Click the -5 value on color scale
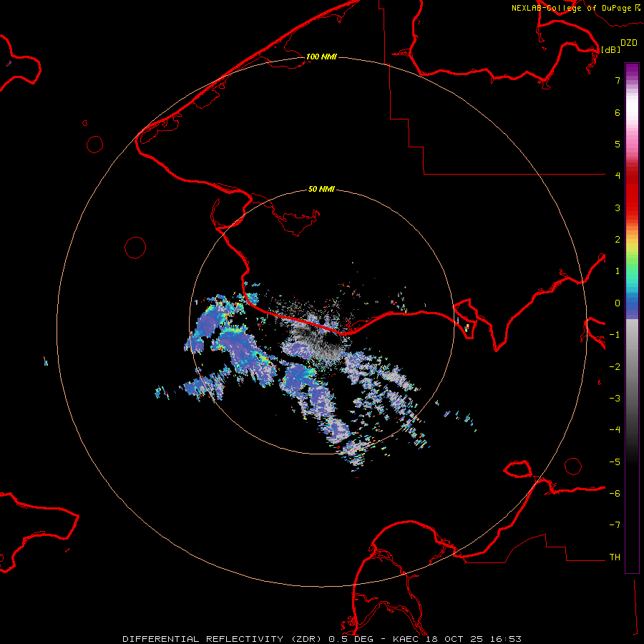Screen dimensions: 644x644 pos(615,462)
